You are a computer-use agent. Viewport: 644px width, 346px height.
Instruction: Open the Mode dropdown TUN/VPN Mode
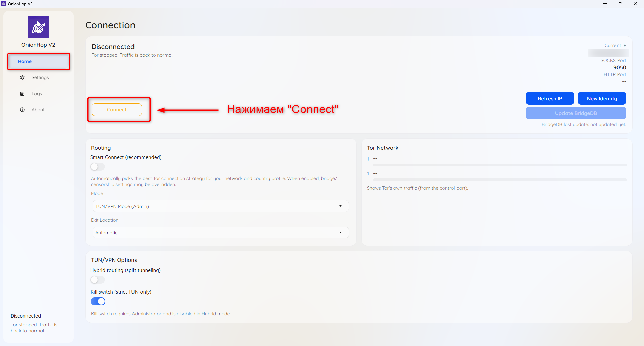click(x=221, y=206)
